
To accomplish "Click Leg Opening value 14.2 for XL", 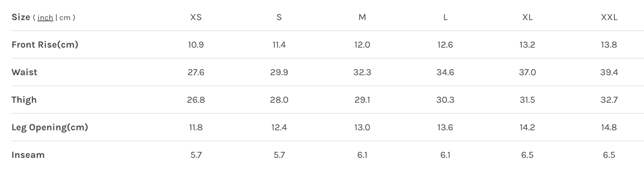I will click(527, 128).
